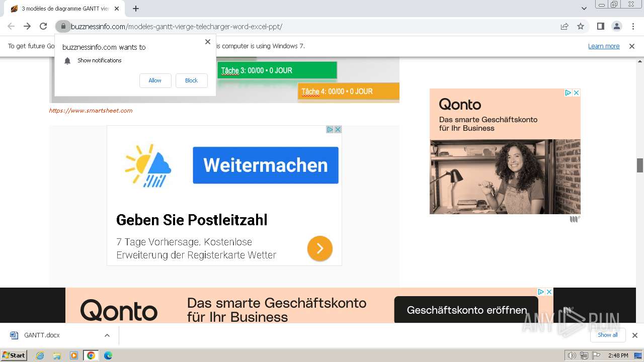Click Tâche 3 green bar in image
644x362 pixels.
point(277,70)
